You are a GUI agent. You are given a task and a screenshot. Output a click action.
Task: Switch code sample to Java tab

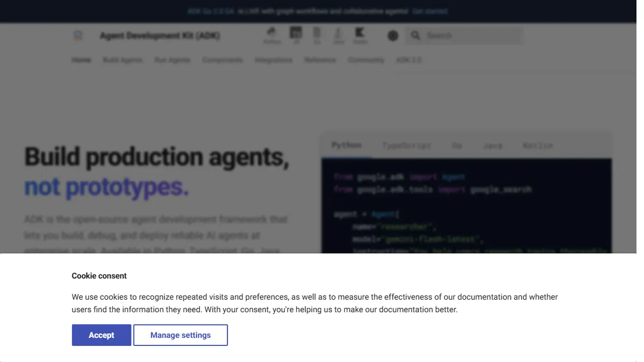(493, 146)
